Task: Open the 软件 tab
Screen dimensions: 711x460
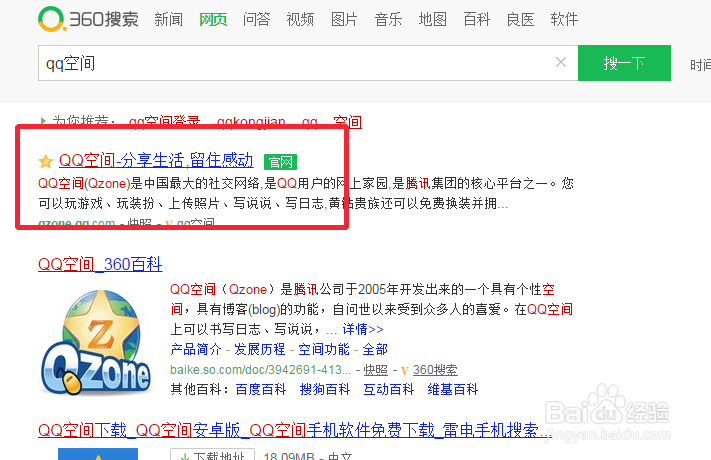Action: (x=565, y=20)
